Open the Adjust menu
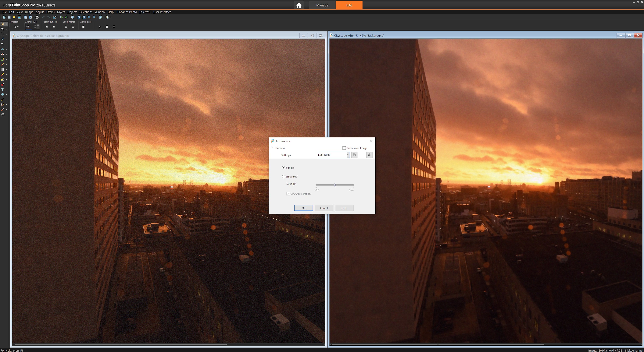This screenshot has width=644, height=352. [39, 12]
